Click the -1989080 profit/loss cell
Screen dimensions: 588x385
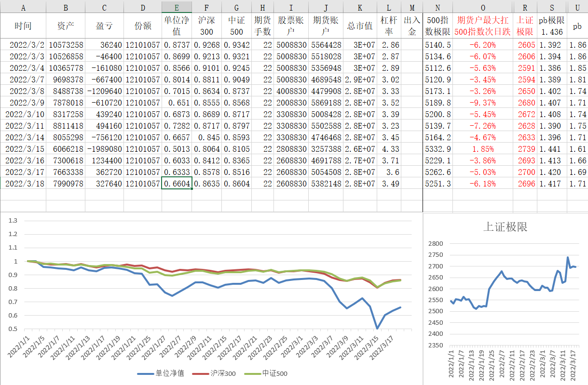point(105,149)
